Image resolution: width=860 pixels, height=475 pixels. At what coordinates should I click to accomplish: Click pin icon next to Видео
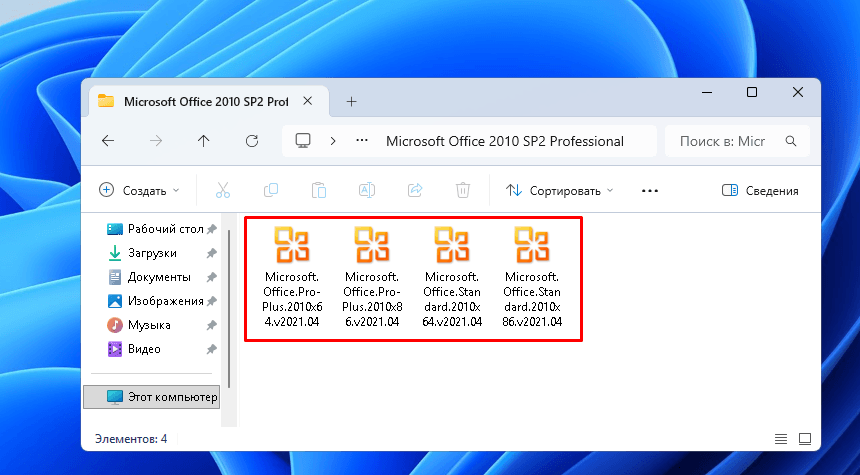212,349
